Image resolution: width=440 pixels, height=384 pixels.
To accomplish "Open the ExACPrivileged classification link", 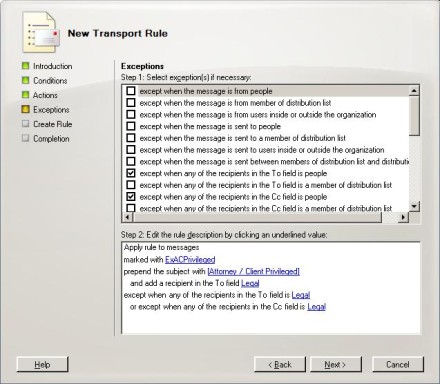I will point(190,259).
